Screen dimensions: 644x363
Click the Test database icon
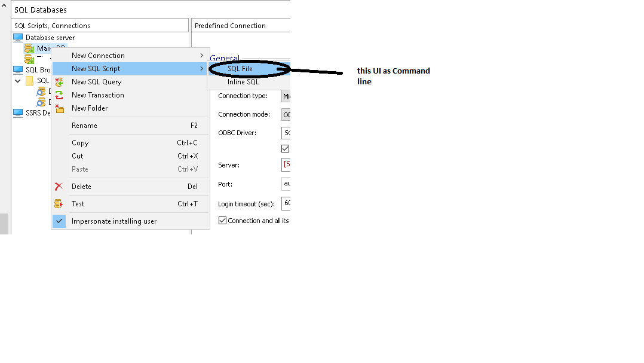click(59, 204)
